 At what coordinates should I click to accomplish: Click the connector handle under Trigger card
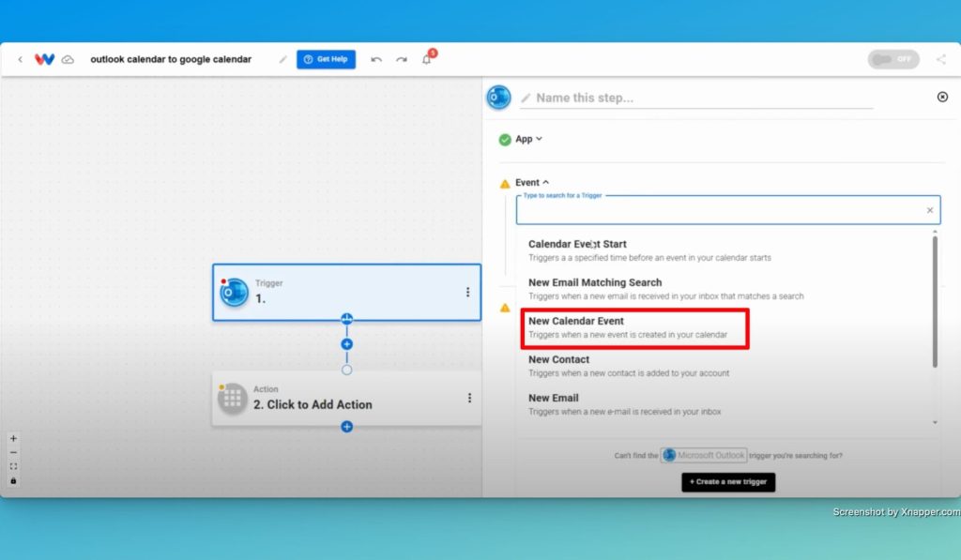click(347, 319)
